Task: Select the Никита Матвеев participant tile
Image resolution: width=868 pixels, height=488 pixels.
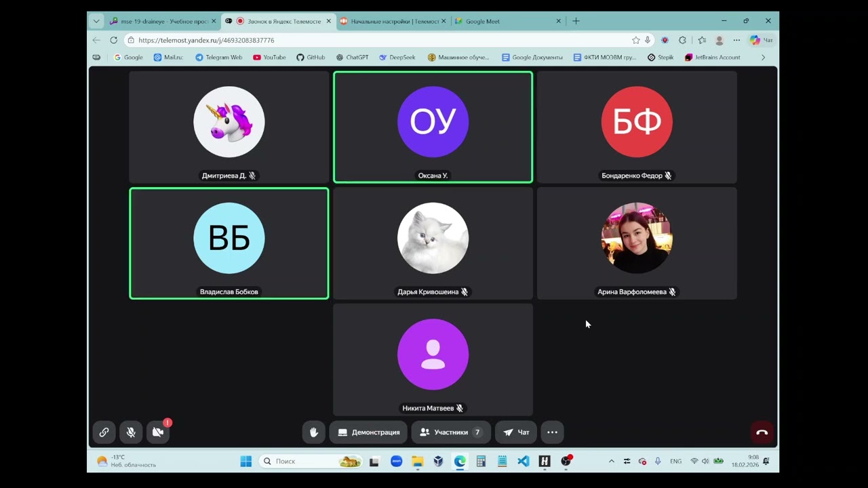Action: point(433,360)
